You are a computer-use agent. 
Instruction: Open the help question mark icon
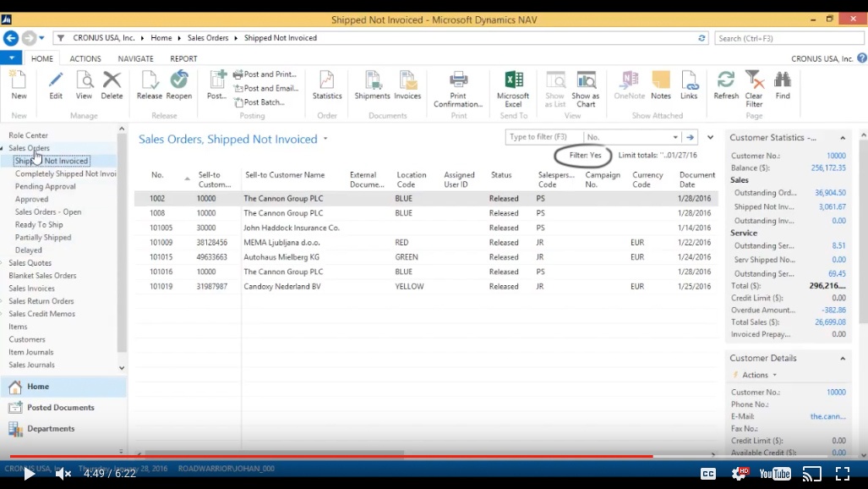[x=862, y=58]
